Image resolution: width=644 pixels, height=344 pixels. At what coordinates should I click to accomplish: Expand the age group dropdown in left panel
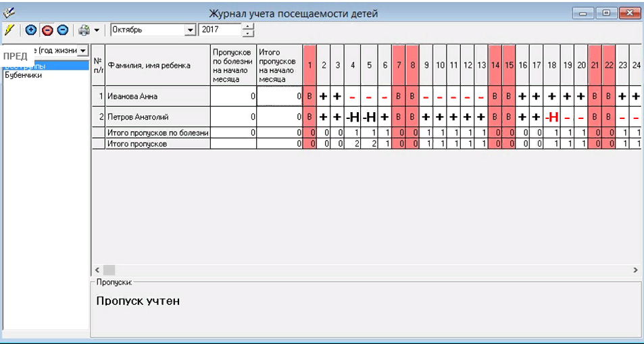point(83,51)
